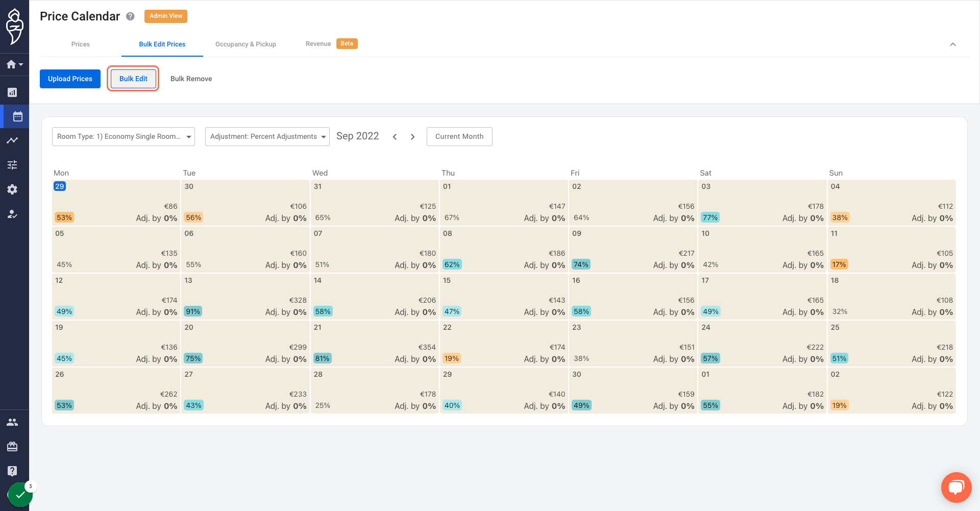Click the user with checkmark sidebar icon
Viewport: 980px width, 511px height.
coord(12,214)
